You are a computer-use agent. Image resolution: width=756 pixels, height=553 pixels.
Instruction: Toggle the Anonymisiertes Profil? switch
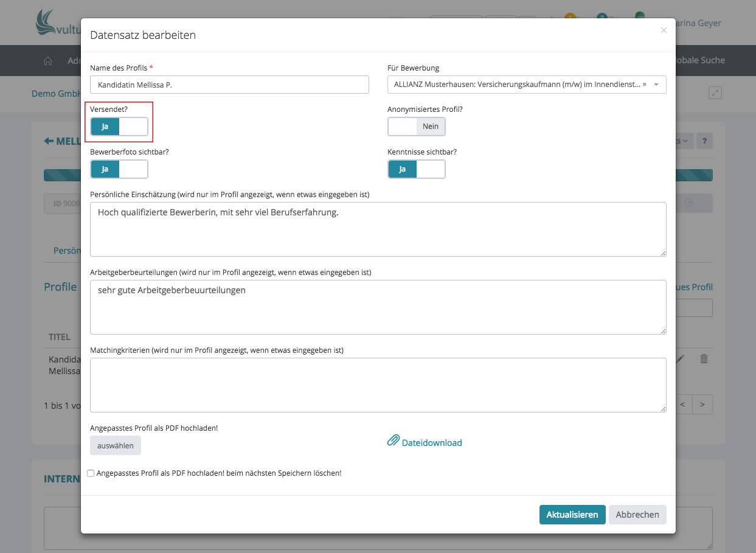[417, 127]
